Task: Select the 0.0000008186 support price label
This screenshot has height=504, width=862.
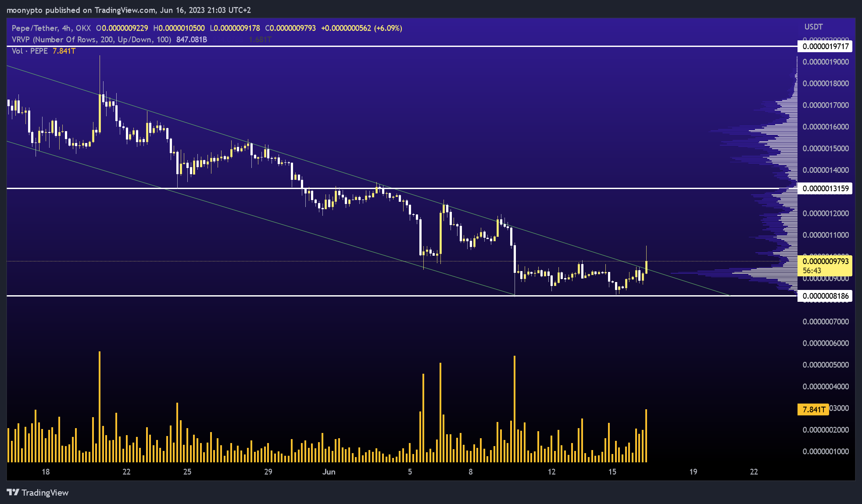Action: (x=825, y=296)
